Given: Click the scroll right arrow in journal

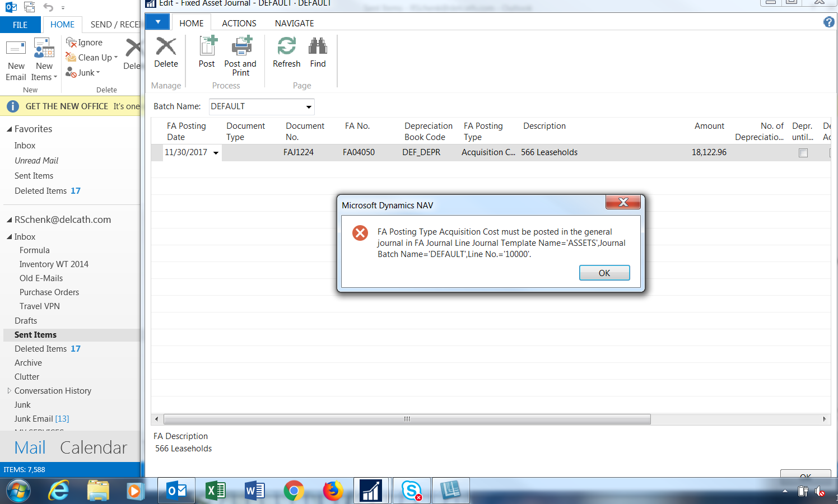Looking at the screenshot, I should [825, 419].
